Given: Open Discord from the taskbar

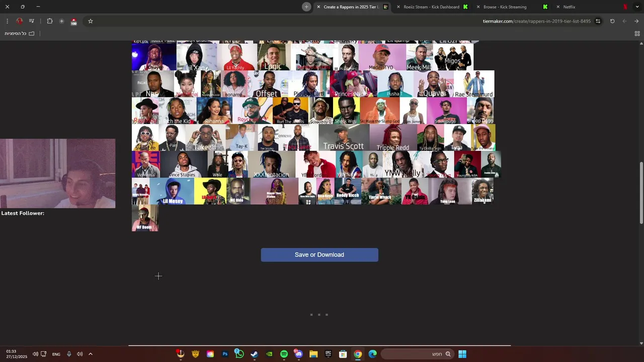Looking at the screenshot, I should click(298, 354).
